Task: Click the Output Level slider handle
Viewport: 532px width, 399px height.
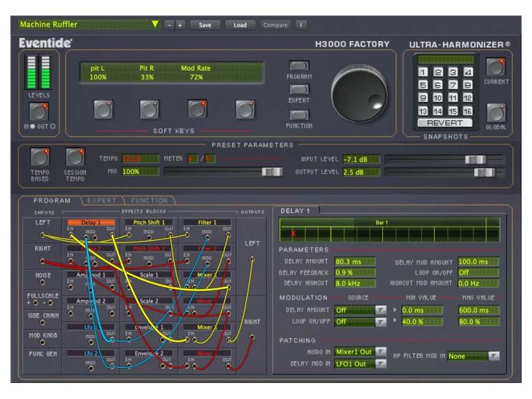Action: point(485,173)
